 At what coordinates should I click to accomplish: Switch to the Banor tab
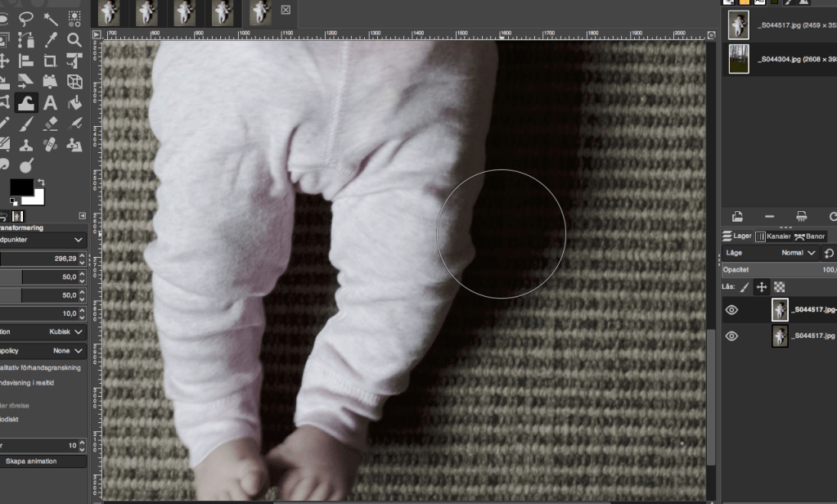coord(810,236)
